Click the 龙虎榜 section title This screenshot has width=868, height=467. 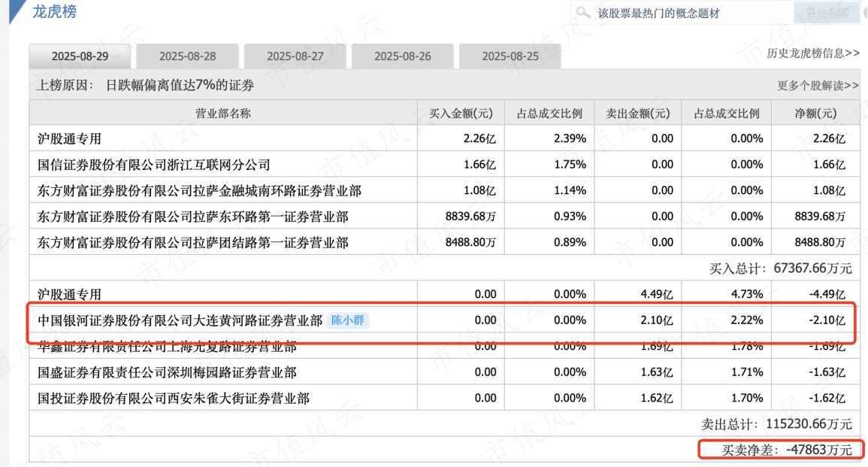(54, 11)
